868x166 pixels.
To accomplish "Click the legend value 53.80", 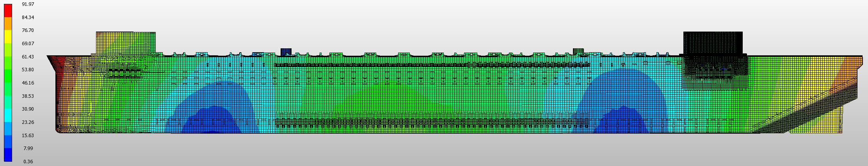I will point(28,70).
